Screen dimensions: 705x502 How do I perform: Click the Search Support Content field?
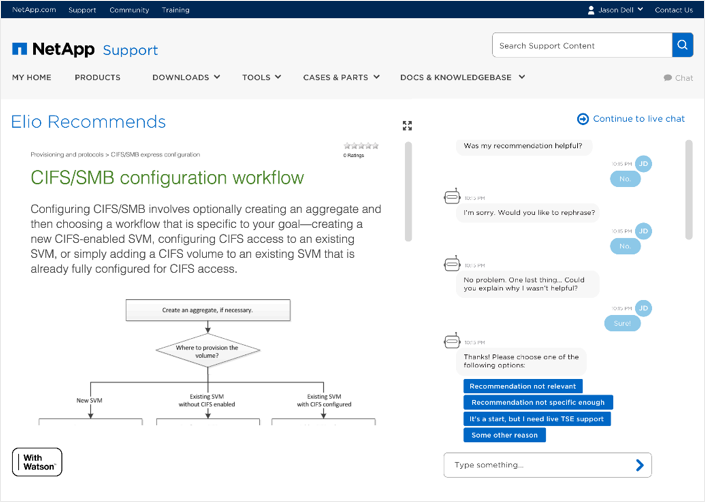tap(582, 45)
